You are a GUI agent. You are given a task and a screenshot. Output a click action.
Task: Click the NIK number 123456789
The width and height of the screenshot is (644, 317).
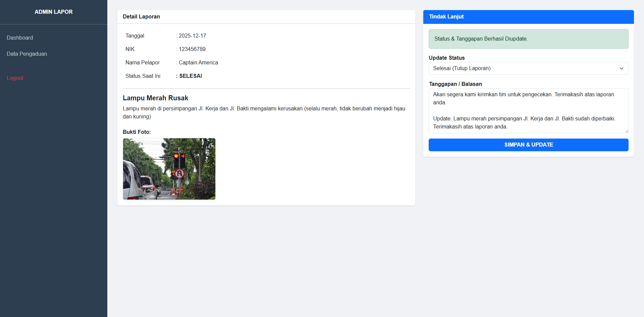[x=192, y=49]
